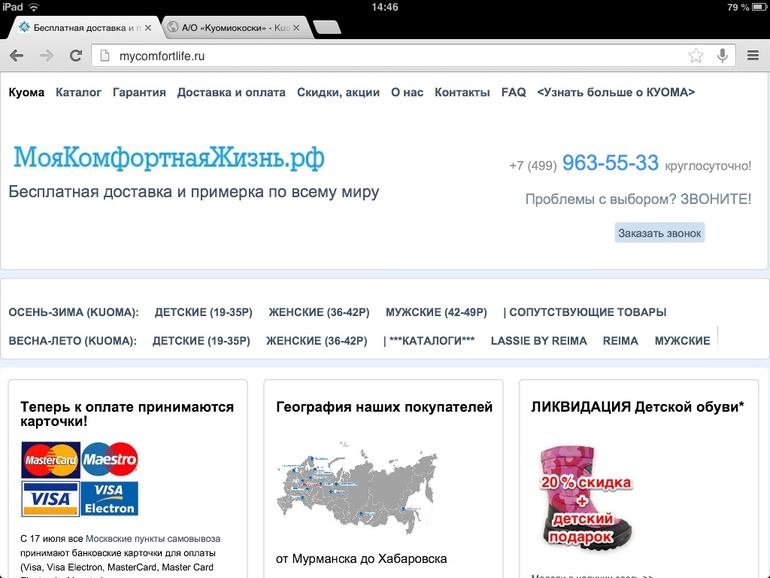Image resolution: width=770 pixels, height=578 pixels.
Task: Open LASSIE BY REIMA category
Action: click(538, 341)
